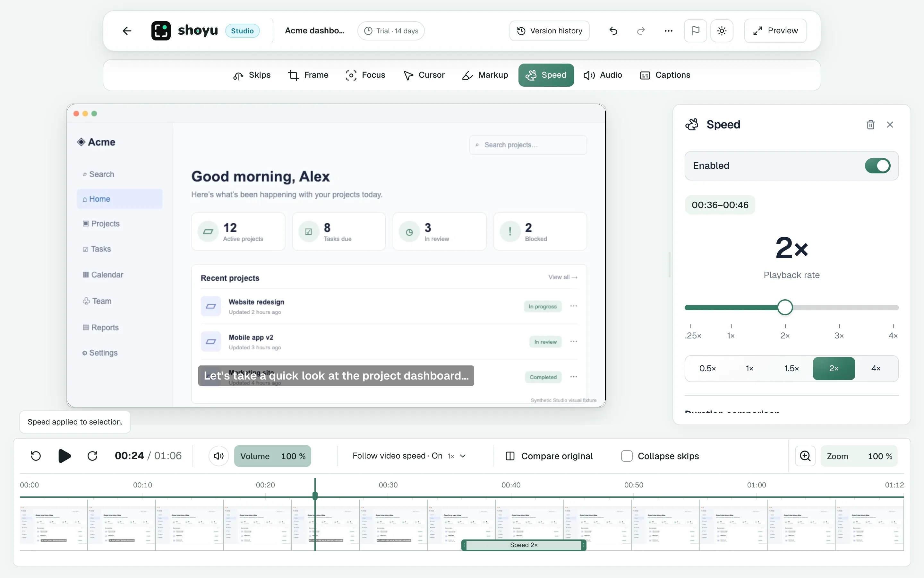Select the Speed 2× timeline segment
This screenshot has height=578, width=924.
click(x=524, y=545)
